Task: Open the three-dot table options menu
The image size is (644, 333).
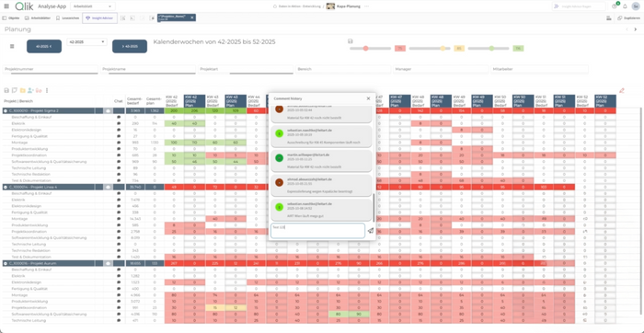Action: [x=47, y=90]
